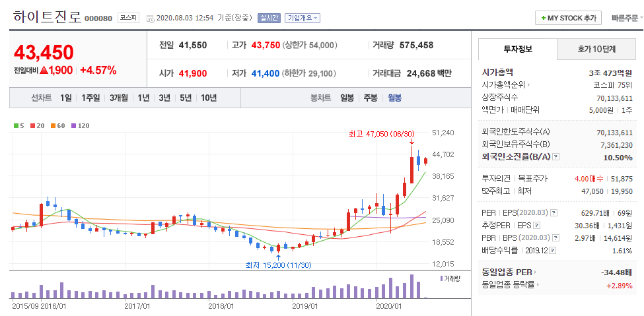Click the 동일업종 PER value -34.48배

coord(616,272)
